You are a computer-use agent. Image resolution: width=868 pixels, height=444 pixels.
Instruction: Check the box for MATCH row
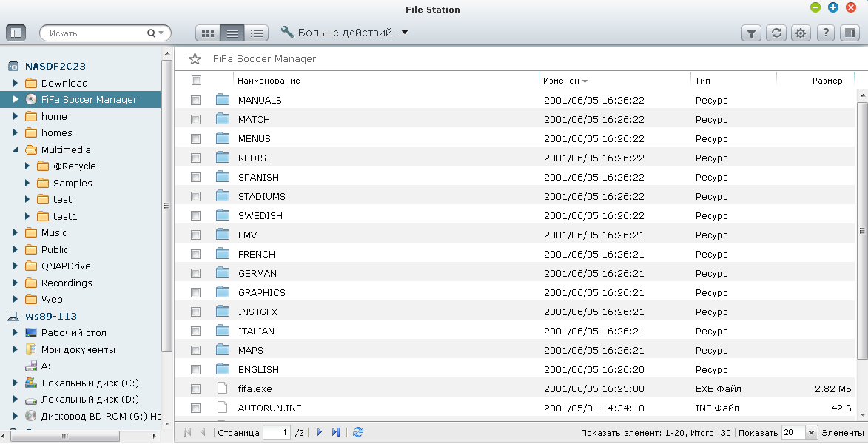[195, 120]
